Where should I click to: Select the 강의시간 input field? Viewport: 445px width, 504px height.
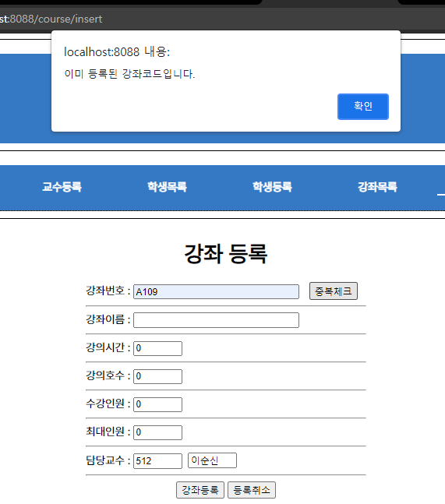[157, 348]
